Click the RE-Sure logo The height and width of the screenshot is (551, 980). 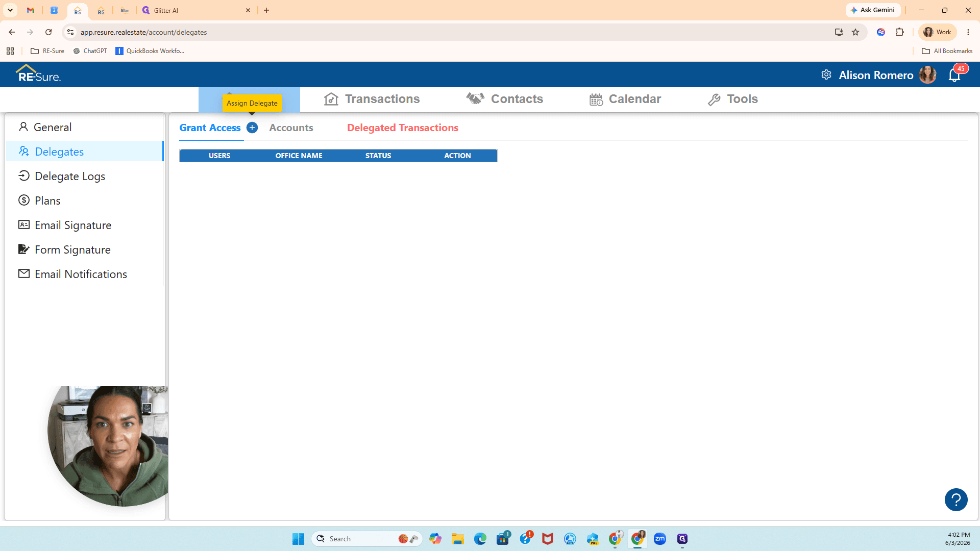[x=38, y=74]
